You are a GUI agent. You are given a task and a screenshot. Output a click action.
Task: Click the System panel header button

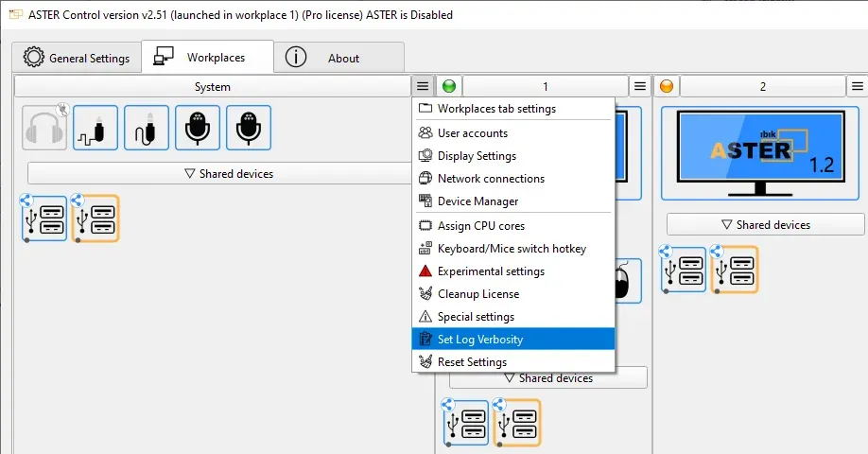[213, 87]
